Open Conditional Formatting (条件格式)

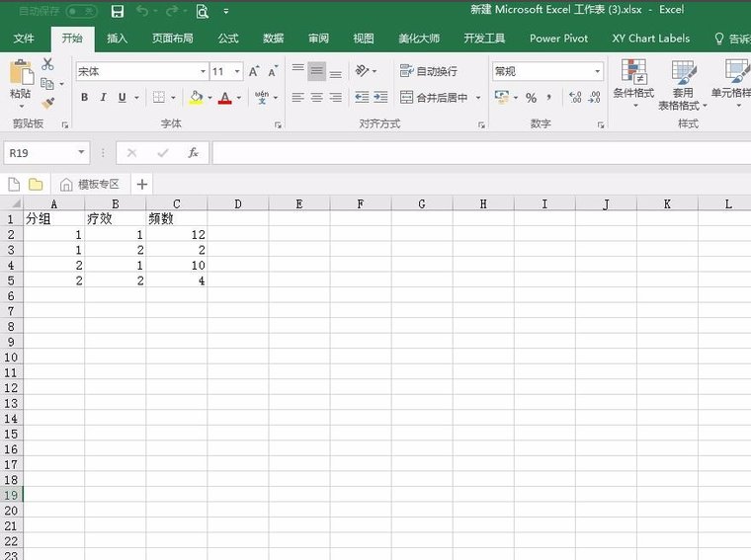(x=633, y=82)
